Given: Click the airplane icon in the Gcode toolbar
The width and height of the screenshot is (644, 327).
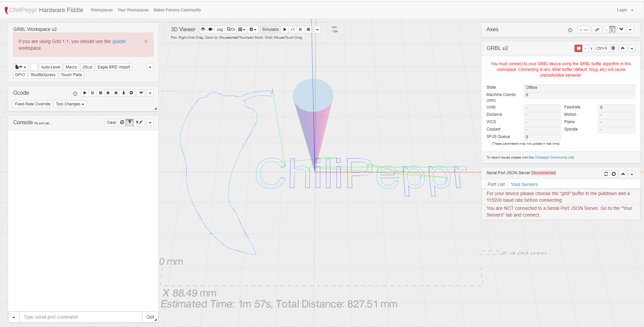Looking at the screenshot, I should coord(124,93).
